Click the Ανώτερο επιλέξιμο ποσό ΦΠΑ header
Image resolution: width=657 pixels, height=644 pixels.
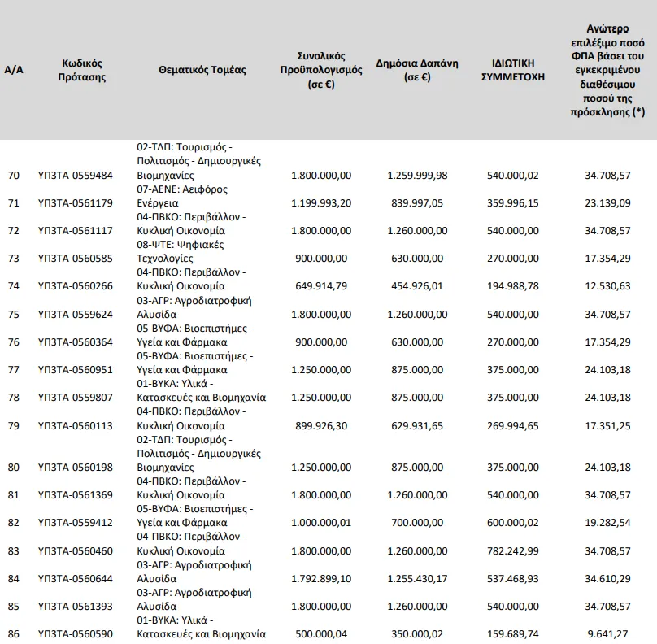point(607,70)
